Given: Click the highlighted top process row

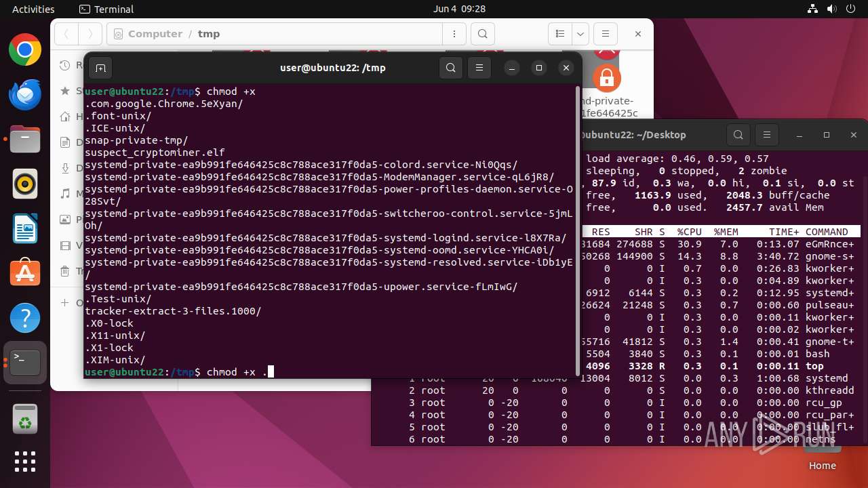Looking at the screenshot, I should (723, 366).
